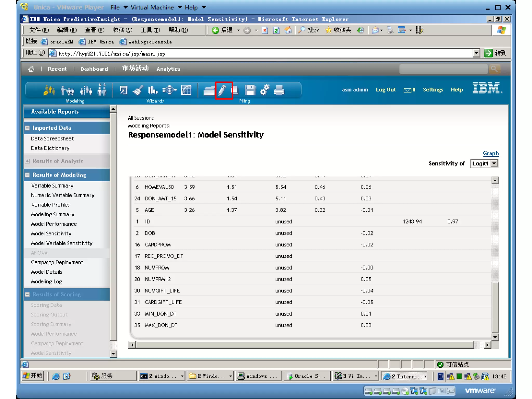Click into the Unica search input field
532x399 pixels.
[444, 69]
